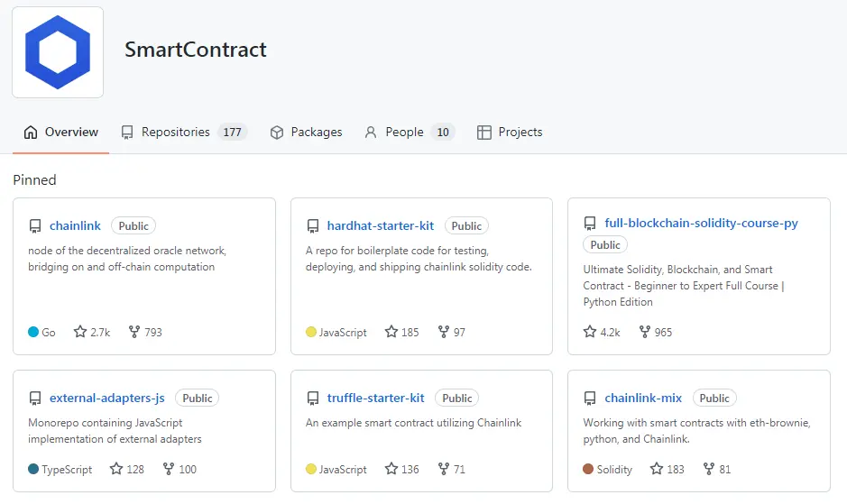Click the SmartContract hexagon avatar logo
847x504 pixels.
58,52
